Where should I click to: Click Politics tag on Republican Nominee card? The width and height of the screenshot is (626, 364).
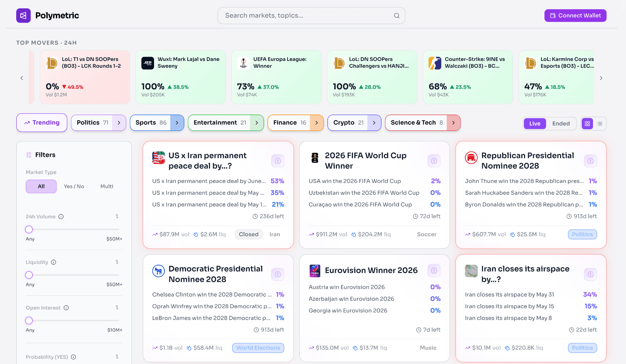(582, 234)
